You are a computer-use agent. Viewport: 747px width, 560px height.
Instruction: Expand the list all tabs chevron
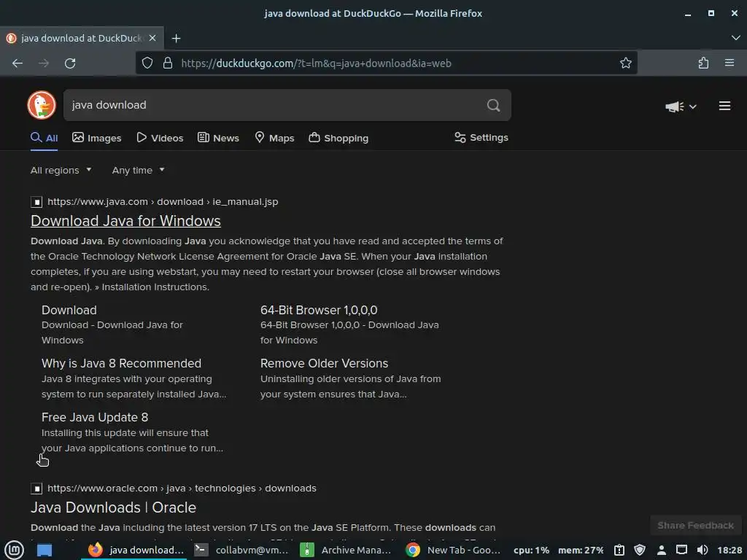[x=735, y=38]
